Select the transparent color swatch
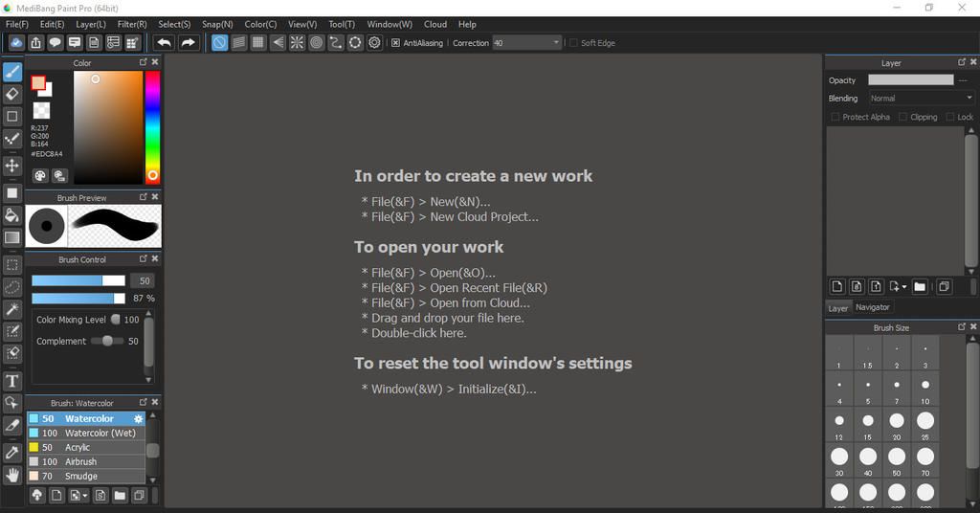 41,111
